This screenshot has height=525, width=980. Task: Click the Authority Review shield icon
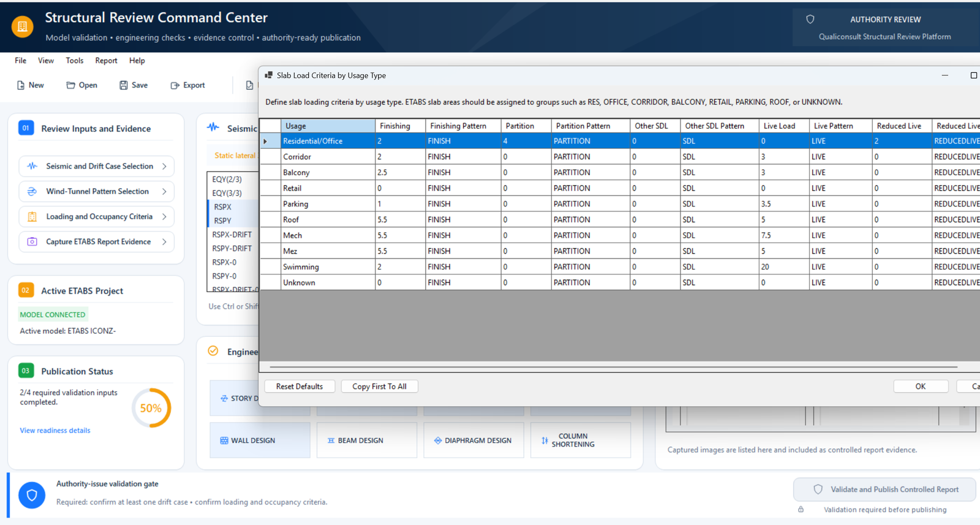(x=810, y=20)
